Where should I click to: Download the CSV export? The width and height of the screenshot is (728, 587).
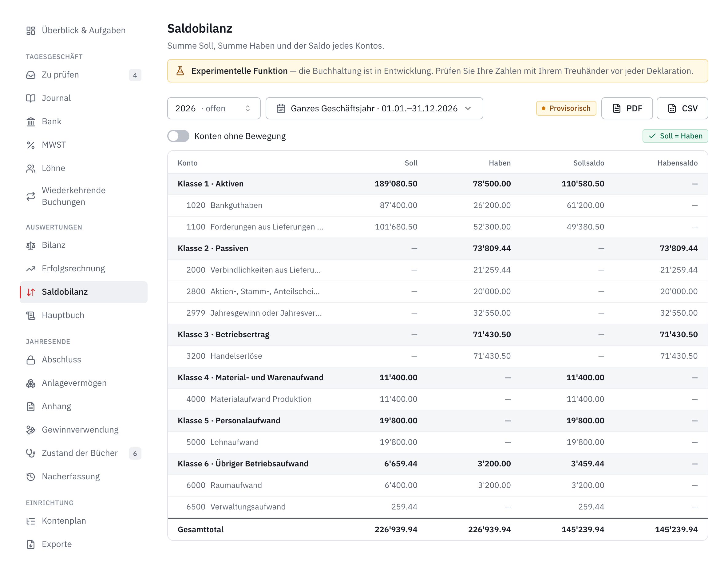pyautogui.click(x=682, y=108)
